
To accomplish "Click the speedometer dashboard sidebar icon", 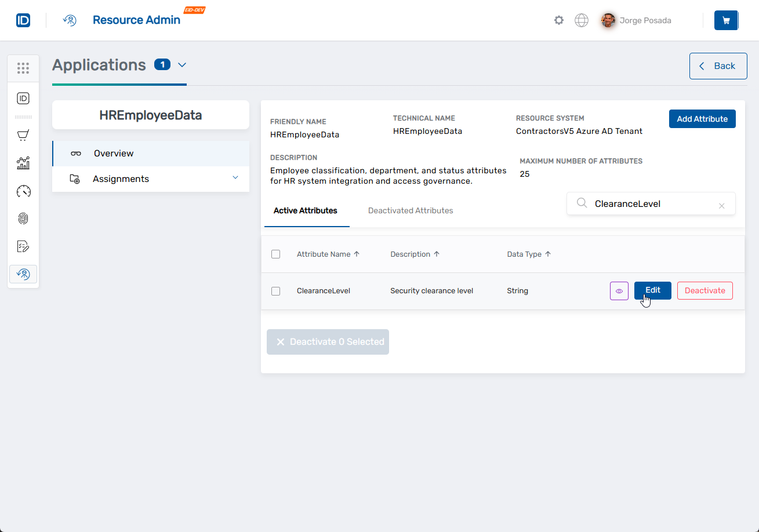I will [23, 191].
